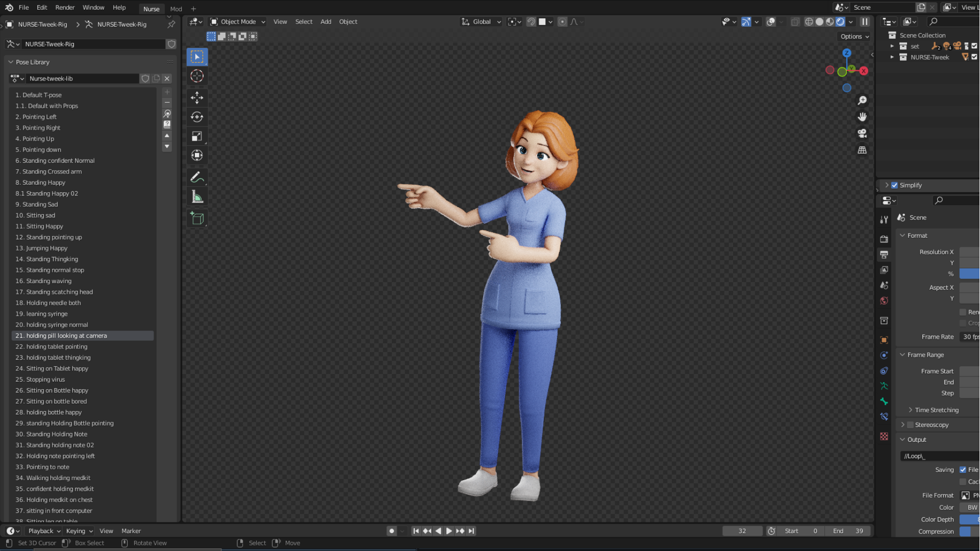Open the Render menu
This screenshot has height=551, width=980.
(65, 7)
